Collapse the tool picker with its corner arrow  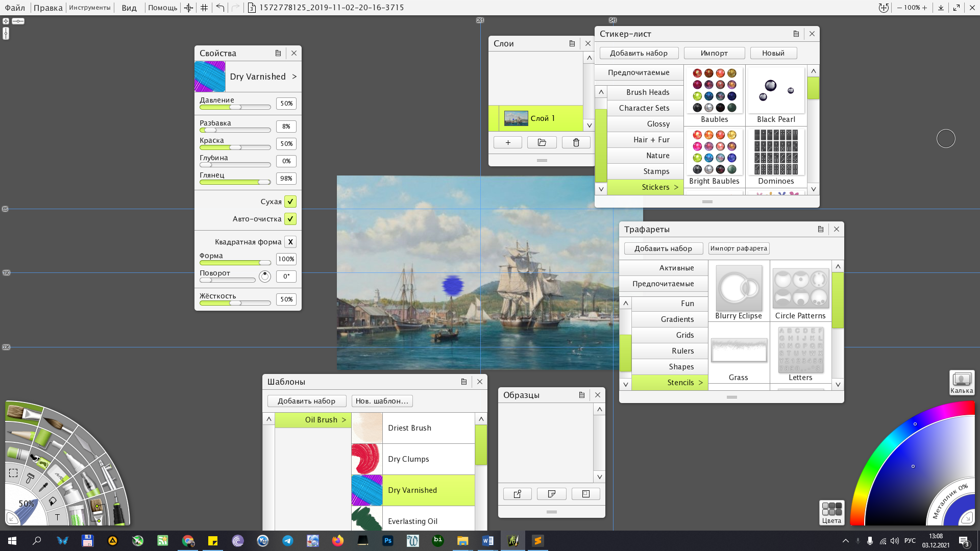[12, 519]
